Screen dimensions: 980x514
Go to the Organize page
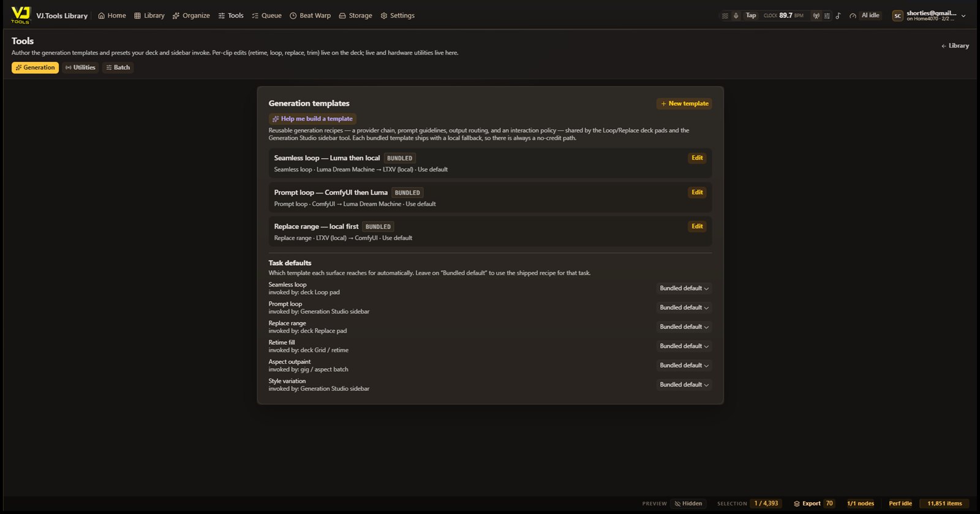(191, 15)
